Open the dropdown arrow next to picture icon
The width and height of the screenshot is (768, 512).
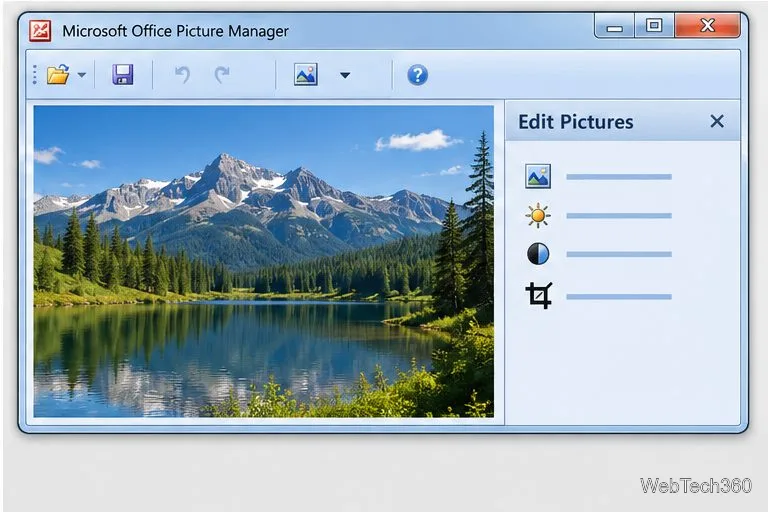point(345,75)
